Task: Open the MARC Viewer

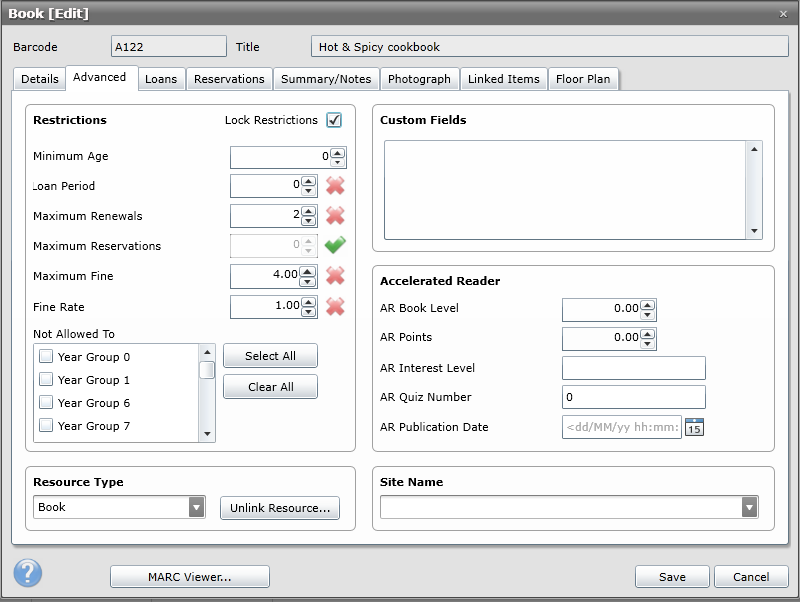Action: point(190,576)
